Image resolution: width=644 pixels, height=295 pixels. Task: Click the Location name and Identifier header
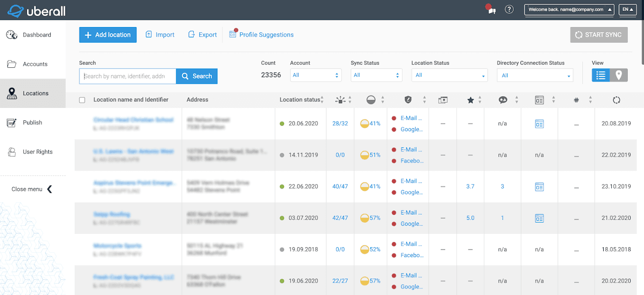(131, 100)
